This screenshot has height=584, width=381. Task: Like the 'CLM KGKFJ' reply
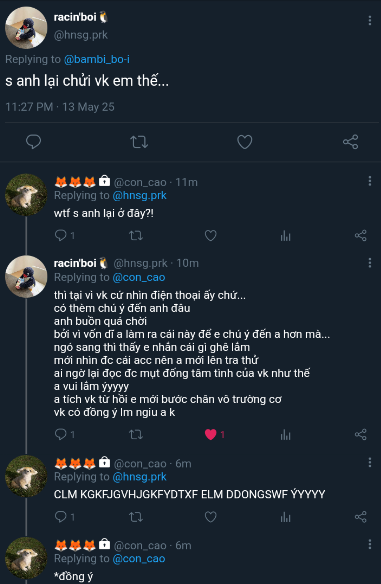[x=210, y=517]
